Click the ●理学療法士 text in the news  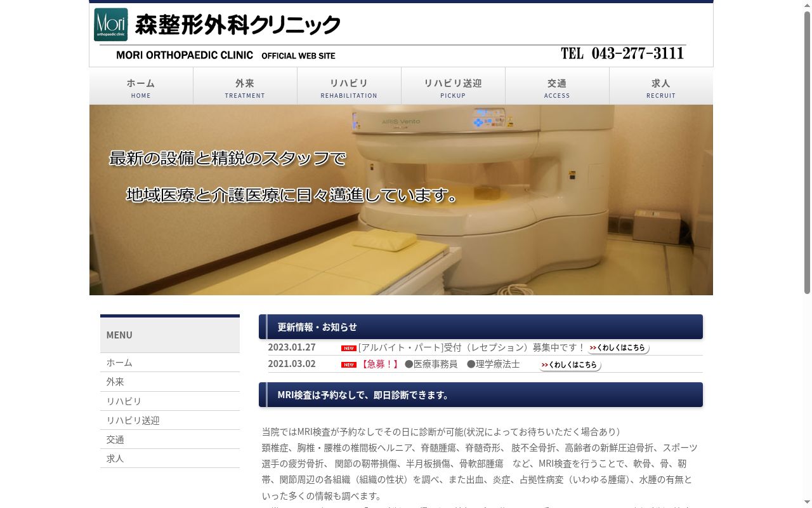click(493, 364)
